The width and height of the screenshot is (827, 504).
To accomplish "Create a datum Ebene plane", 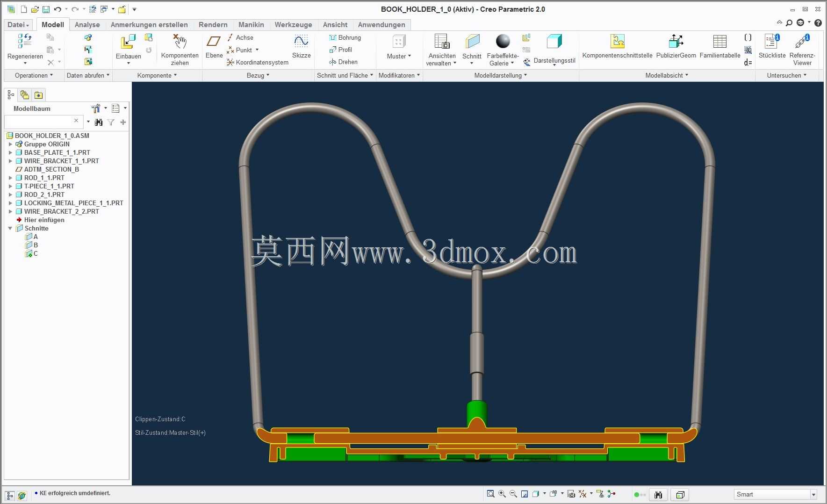I will (214, 42).
